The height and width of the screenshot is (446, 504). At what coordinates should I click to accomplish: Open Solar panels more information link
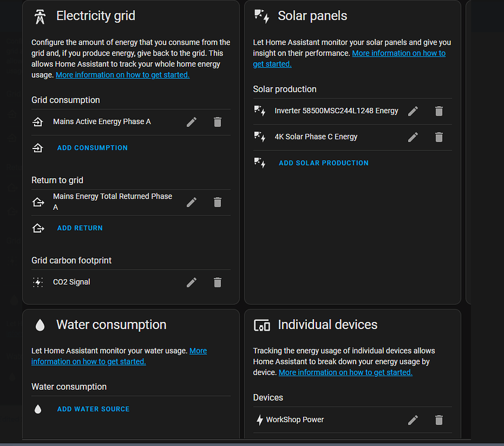[x=399, y=54]
